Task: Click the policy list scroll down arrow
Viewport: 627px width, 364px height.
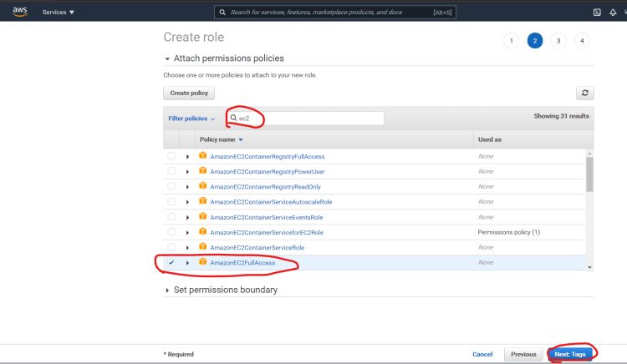Action: pyautogui.click(x=589, y=267)
